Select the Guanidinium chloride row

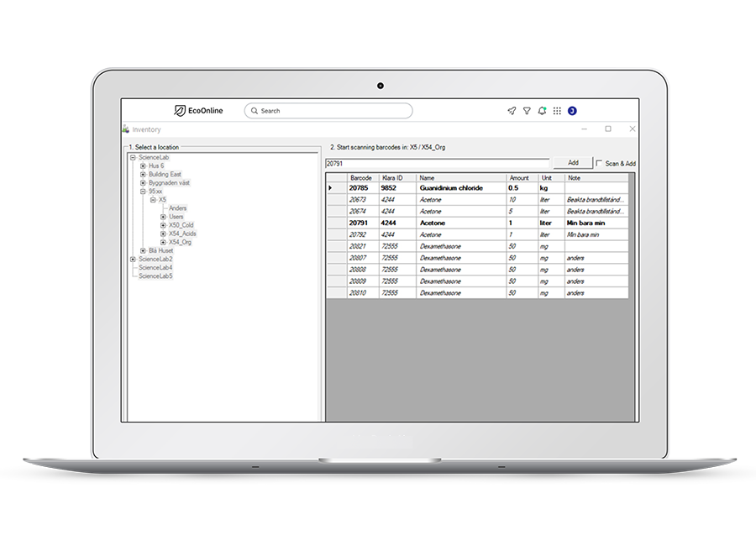(451, 188)
